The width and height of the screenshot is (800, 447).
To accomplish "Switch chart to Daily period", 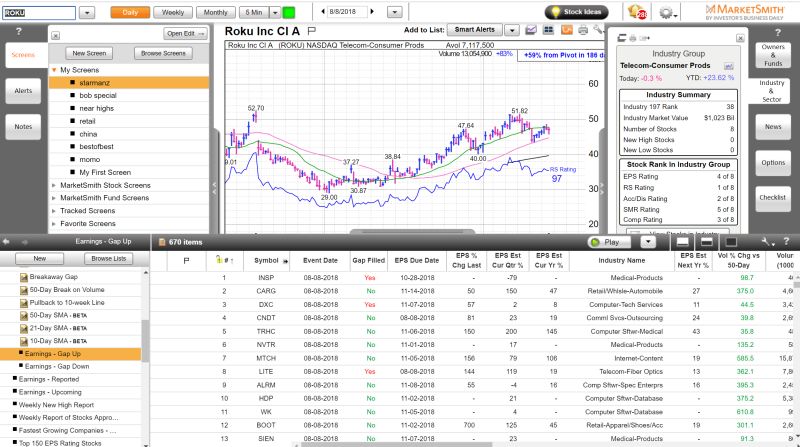I will 130,12.
